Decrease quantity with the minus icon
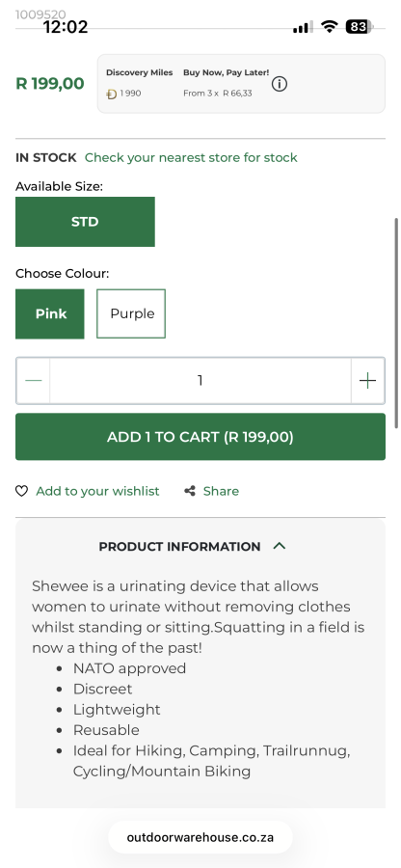The height and width of the screenshot is (868, 401). point(33,381)
